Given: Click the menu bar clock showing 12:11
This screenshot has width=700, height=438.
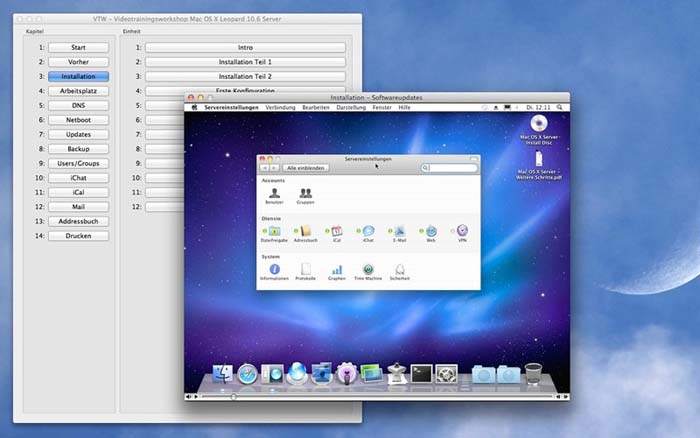Looking at the screenshot, I should [x=538, y=108].
